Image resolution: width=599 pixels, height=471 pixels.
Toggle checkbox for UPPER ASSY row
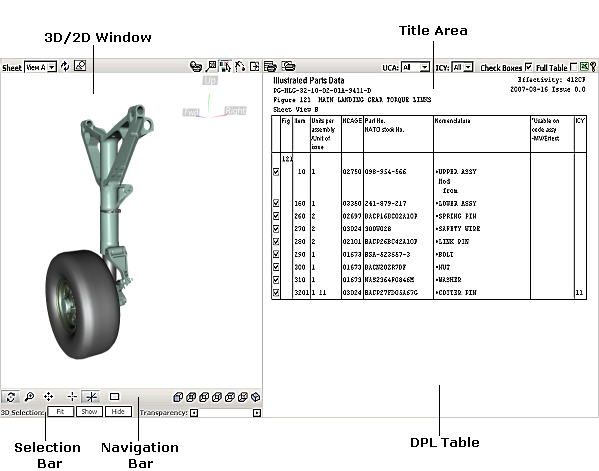point(276,172)
